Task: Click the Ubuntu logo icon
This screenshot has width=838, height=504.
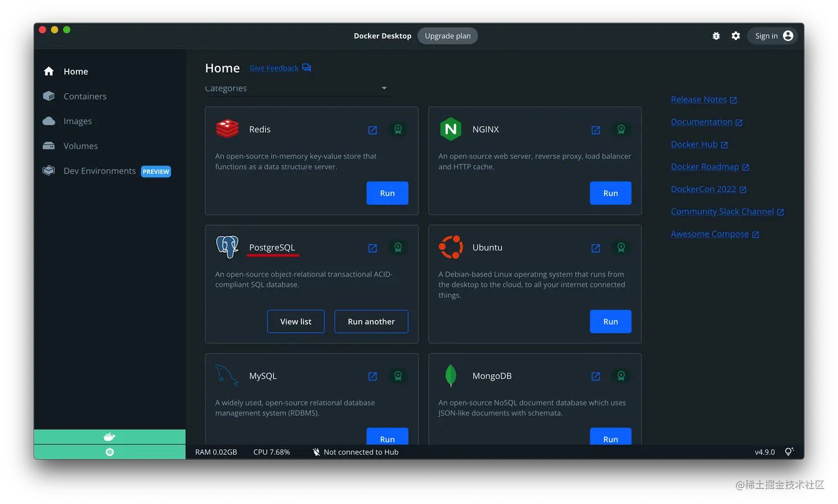Action: [x=451, y=247]
